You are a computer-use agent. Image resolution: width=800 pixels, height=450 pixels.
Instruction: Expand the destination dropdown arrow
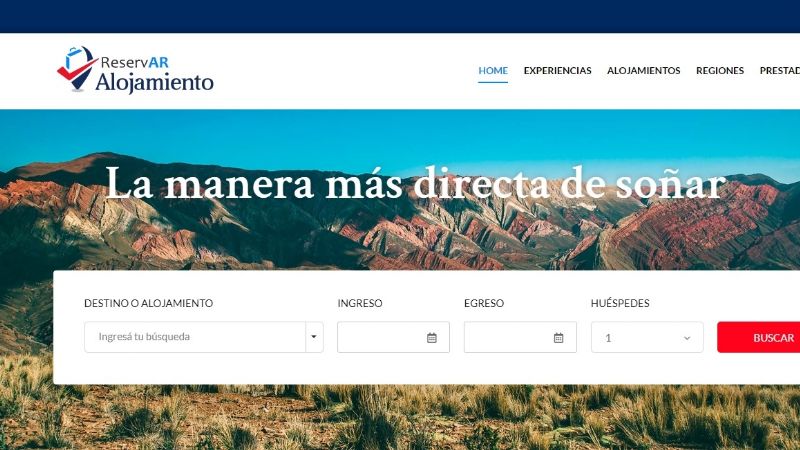pyautogui.click(x=314, y=337)
